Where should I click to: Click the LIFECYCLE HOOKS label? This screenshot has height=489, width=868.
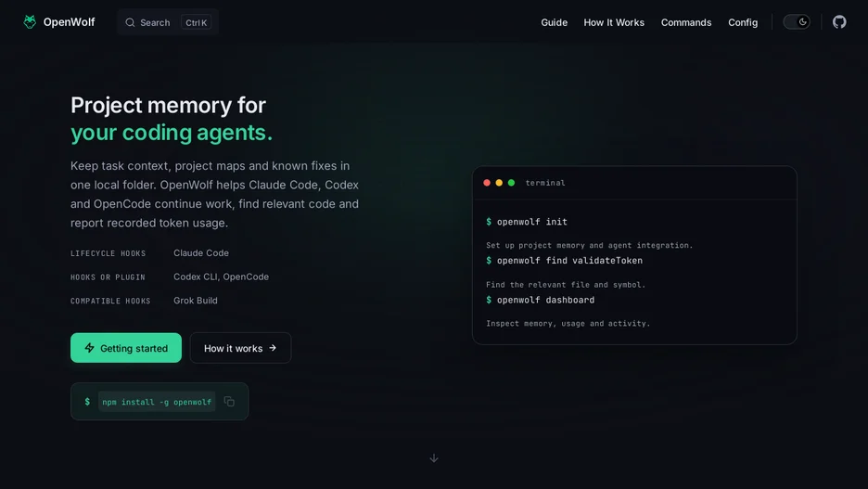[x=108, y=253]
